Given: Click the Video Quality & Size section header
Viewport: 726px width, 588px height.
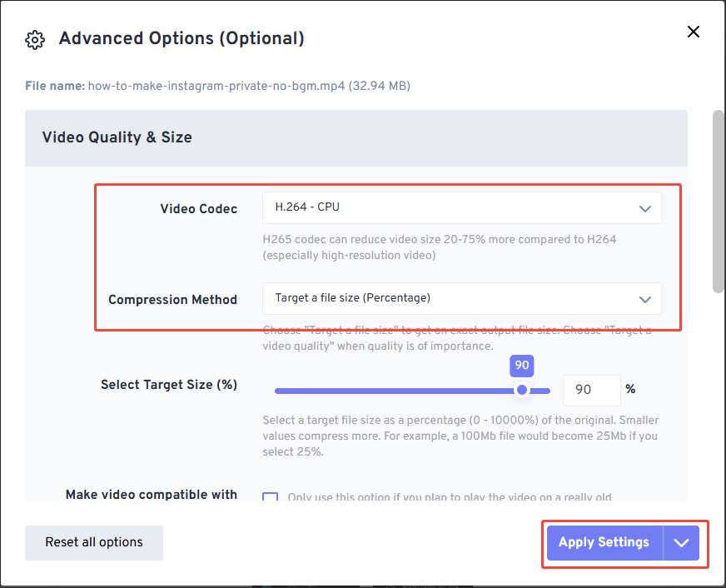Looking at the screenshot, I should (x=117, y=137).
